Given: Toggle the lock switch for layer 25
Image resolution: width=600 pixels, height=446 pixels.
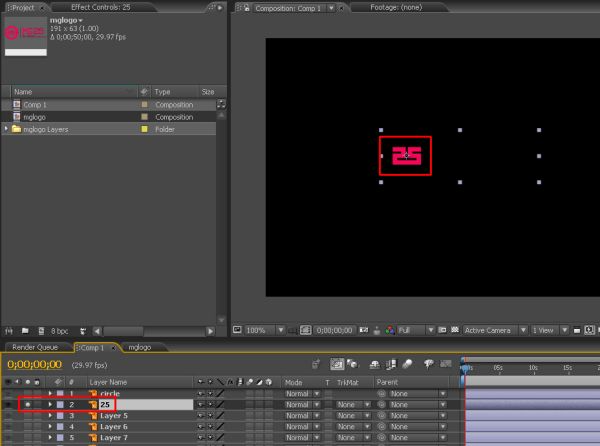Looking at the screenshot, I should [37, 404].
